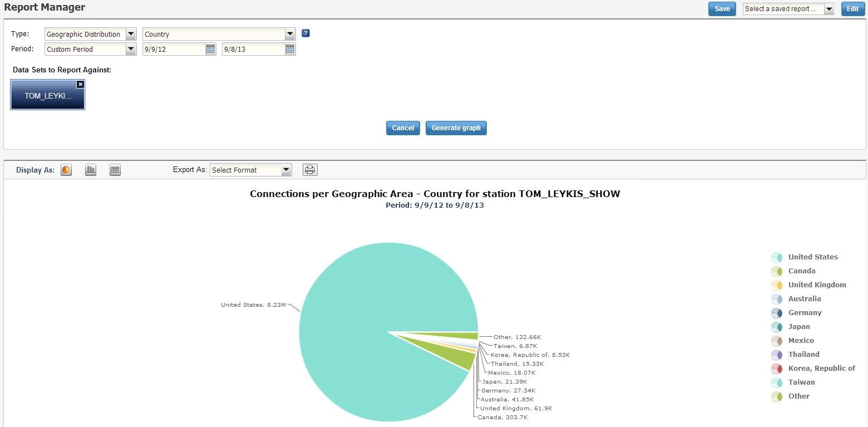Click the end date field 9/8/13
This screenshot has height=427, width=868.
pos(254,49)
